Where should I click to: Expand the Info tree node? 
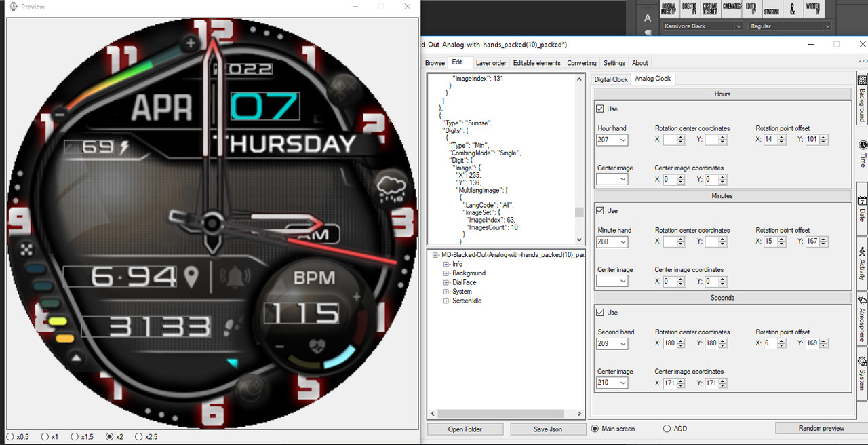click(446, 264)
